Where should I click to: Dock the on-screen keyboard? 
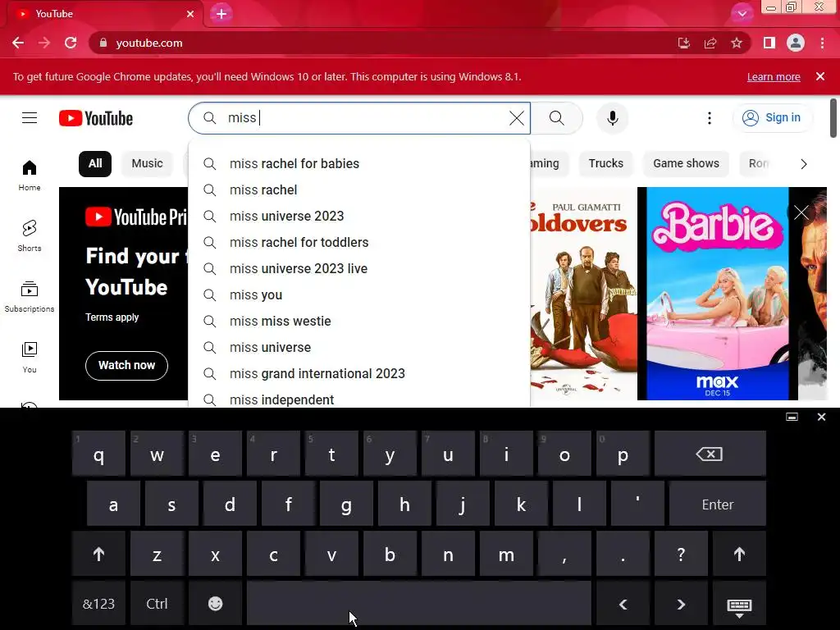792,417
